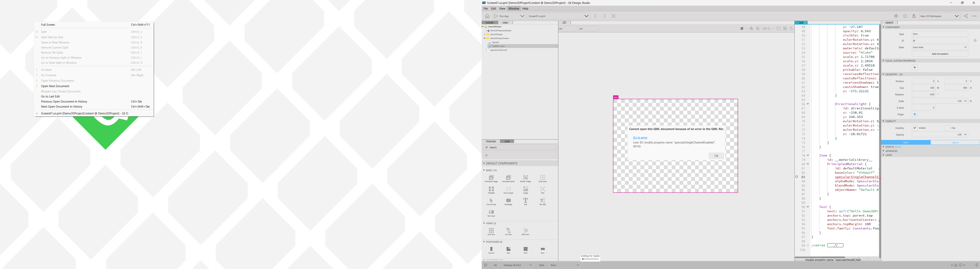Select the Animated Image component

pos(491,179)
